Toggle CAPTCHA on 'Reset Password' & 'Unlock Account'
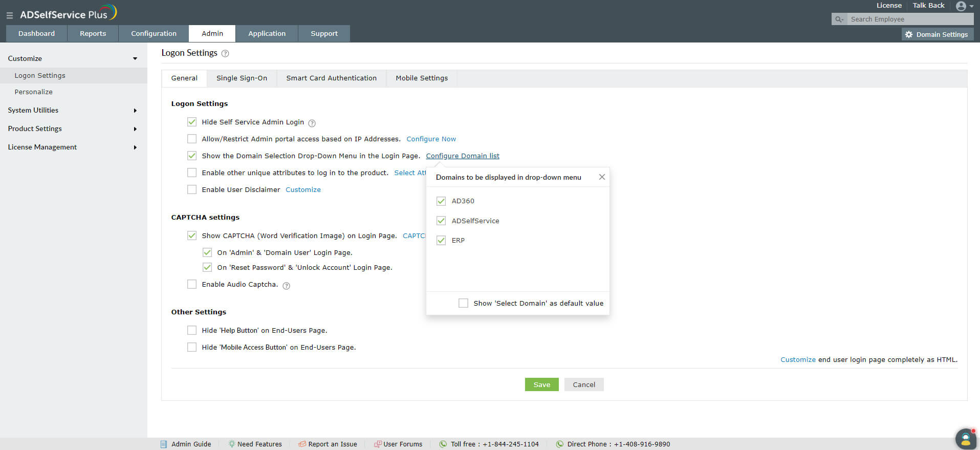 coord(207,267)
